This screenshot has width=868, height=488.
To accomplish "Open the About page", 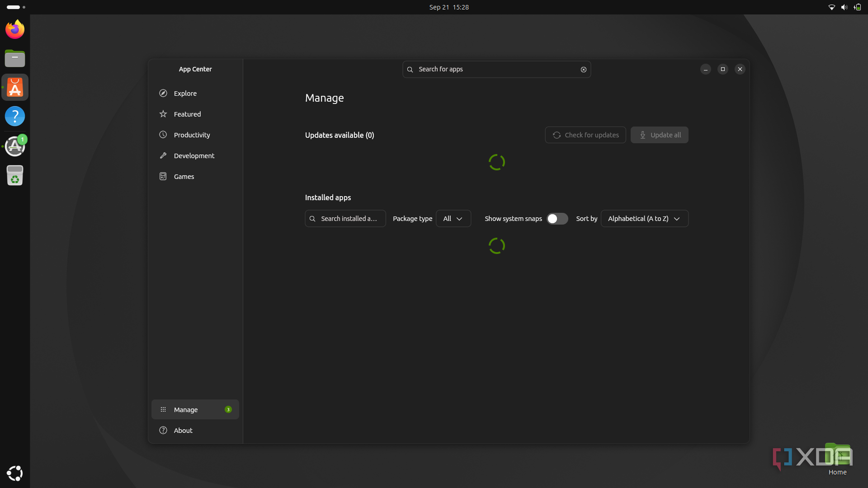I will pyautogui.click(x=195, y=430).
